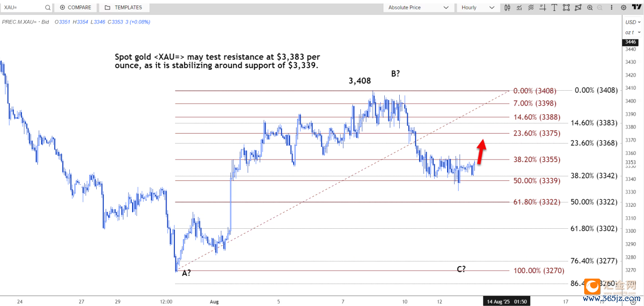Screen dimensions: 644x306
Task: Select the Text tool
Action: tap(555, 7)
